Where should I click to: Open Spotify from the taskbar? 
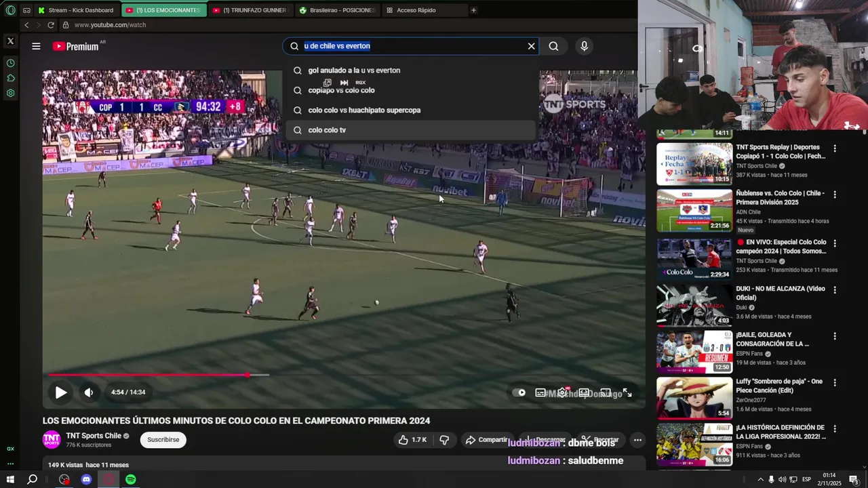pos(131,480)
